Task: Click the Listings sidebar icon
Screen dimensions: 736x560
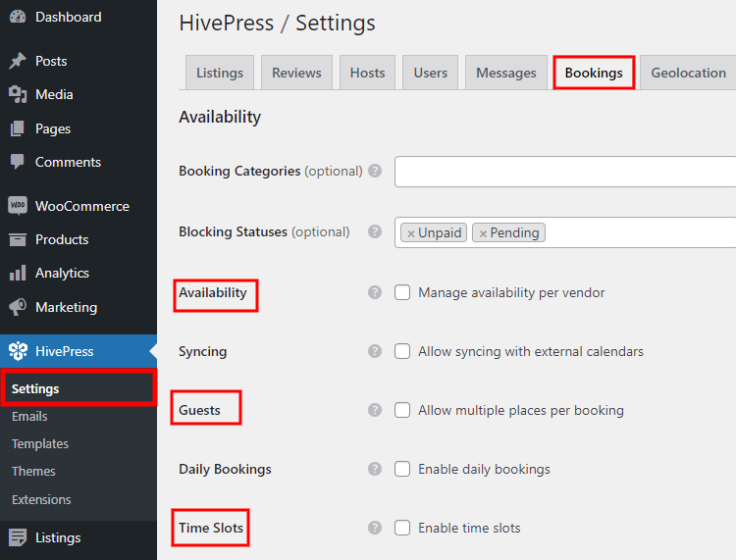Action: [18, 537]
